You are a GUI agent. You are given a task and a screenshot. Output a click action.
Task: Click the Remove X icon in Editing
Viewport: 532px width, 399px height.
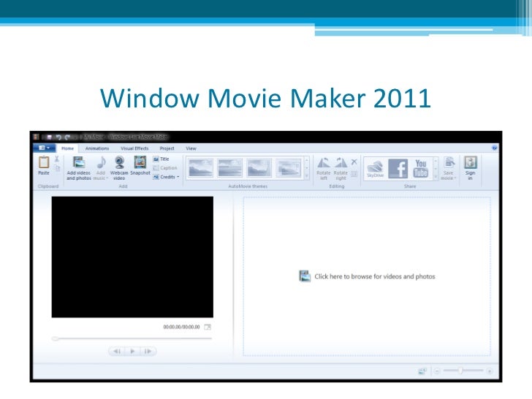[x=354, y=161]
